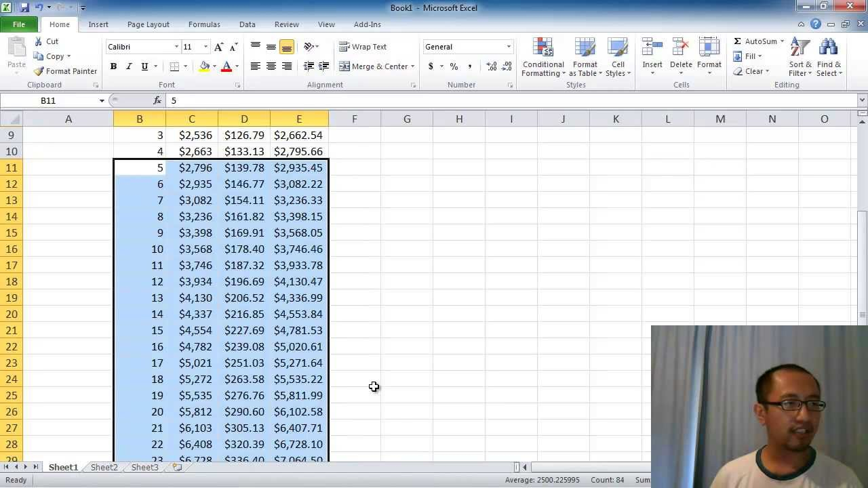The image size is (868, 488).
Task: Select column G header
Action: pyautogui.click(x=407, y=119)
